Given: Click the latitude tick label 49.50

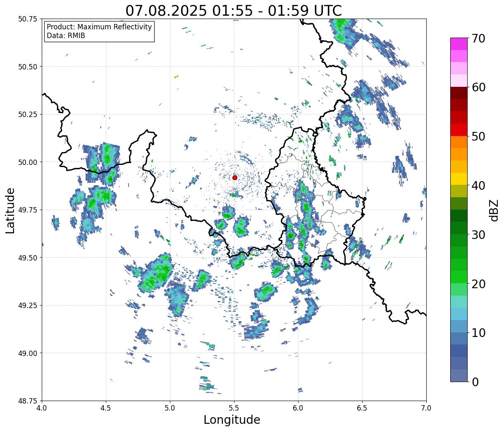Looking at the screenshot, I should (x=28, y=258).
